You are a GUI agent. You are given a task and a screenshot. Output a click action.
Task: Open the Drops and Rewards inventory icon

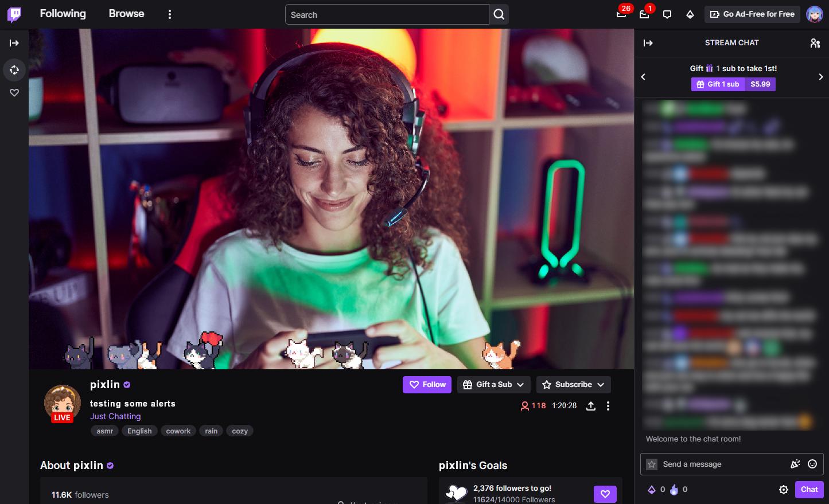[690, 14]
